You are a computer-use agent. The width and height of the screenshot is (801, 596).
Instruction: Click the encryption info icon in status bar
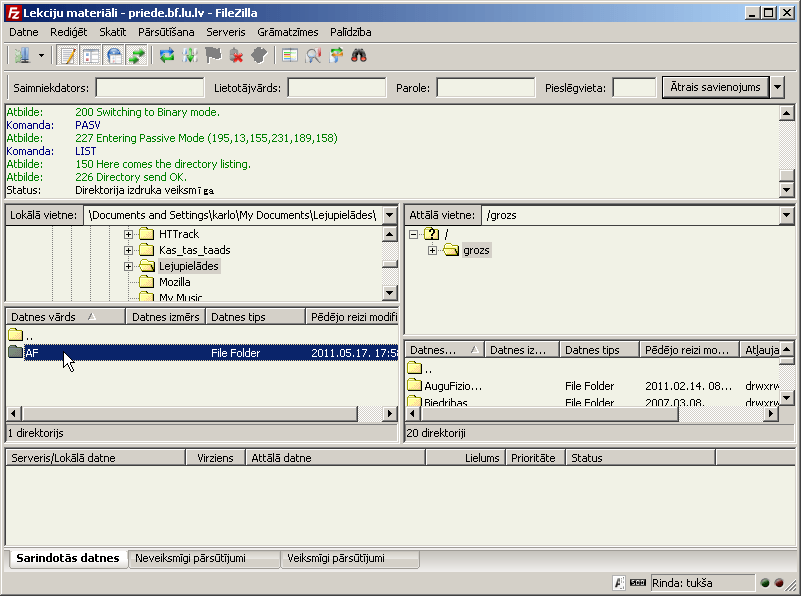(619, 583)
